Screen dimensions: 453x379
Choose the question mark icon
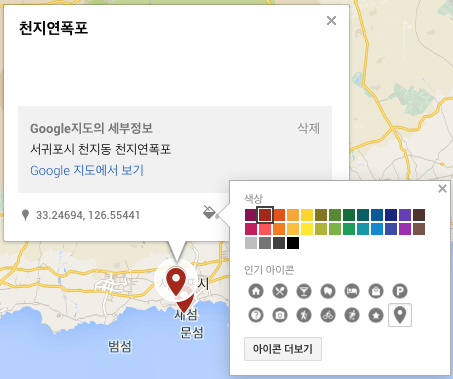pos(256,315)
